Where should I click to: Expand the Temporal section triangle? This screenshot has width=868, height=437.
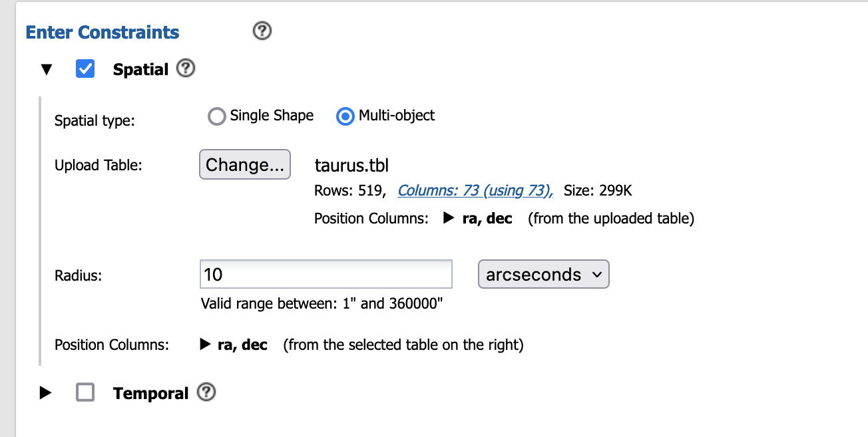45,393
